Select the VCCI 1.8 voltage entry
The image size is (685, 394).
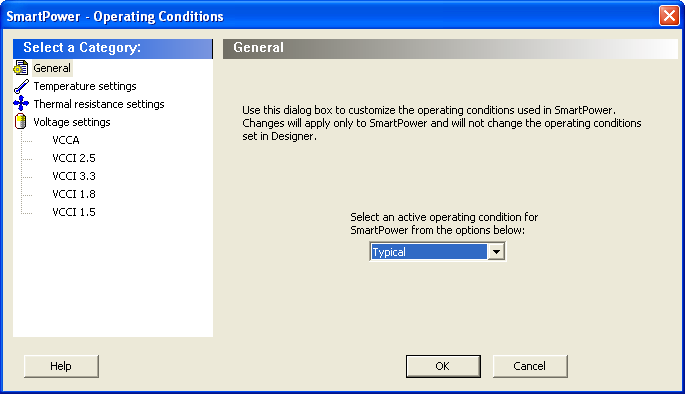point(74,194)
